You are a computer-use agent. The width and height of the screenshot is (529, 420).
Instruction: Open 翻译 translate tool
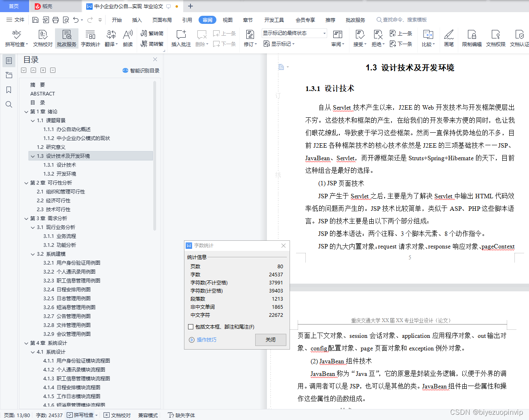tap(111, 38)
